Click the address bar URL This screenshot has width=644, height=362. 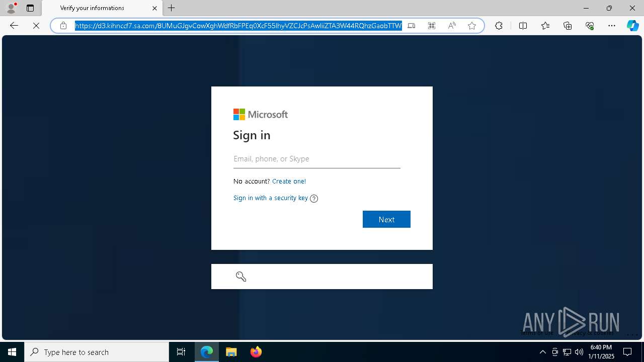click(x=238, y=26)
